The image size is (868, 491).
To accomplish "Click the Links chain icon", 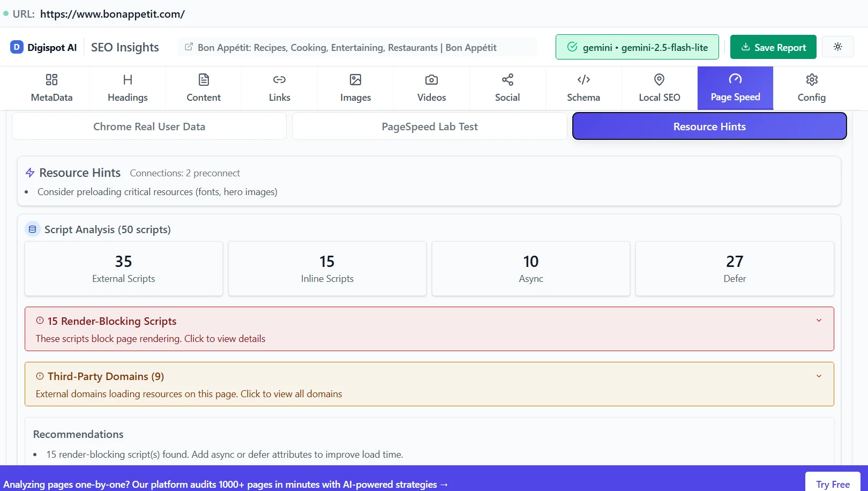I will coord(280,80).
